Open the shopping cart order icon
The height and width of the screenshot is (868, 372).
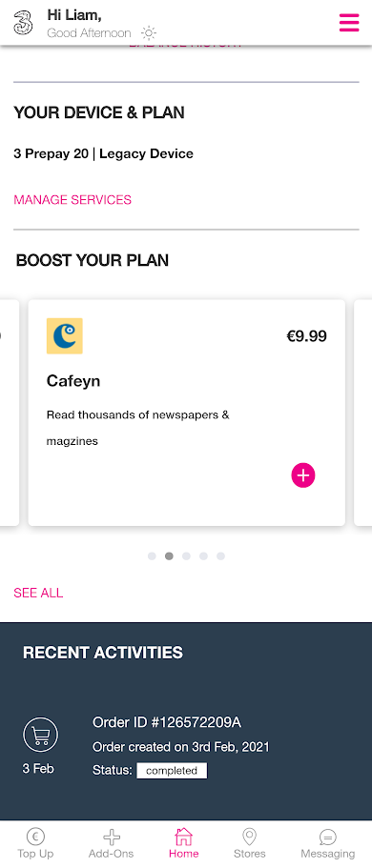40,735
